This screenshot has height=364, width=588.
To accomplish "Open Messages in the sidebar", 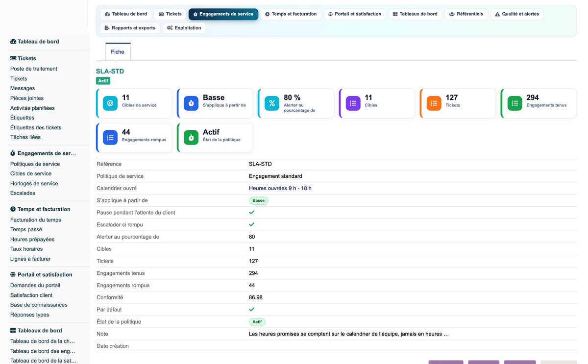I will (x=23, y=89).
